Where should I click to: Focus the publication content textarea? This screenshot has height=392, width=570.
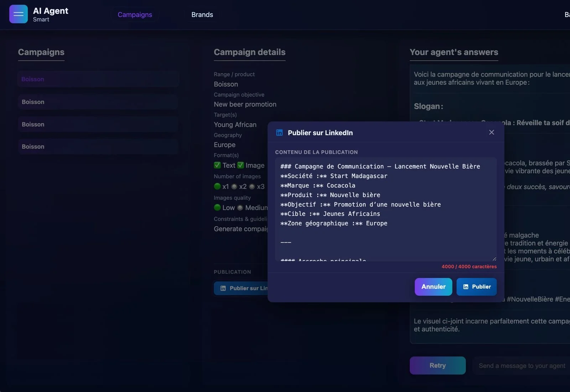tap(386, 209)
